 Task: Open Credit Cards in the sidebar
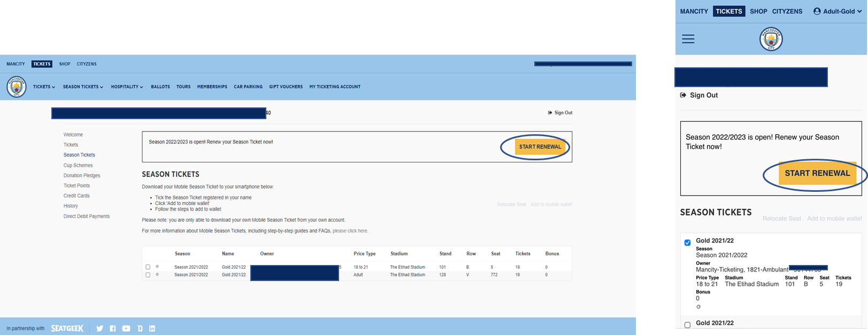[76, 196]
